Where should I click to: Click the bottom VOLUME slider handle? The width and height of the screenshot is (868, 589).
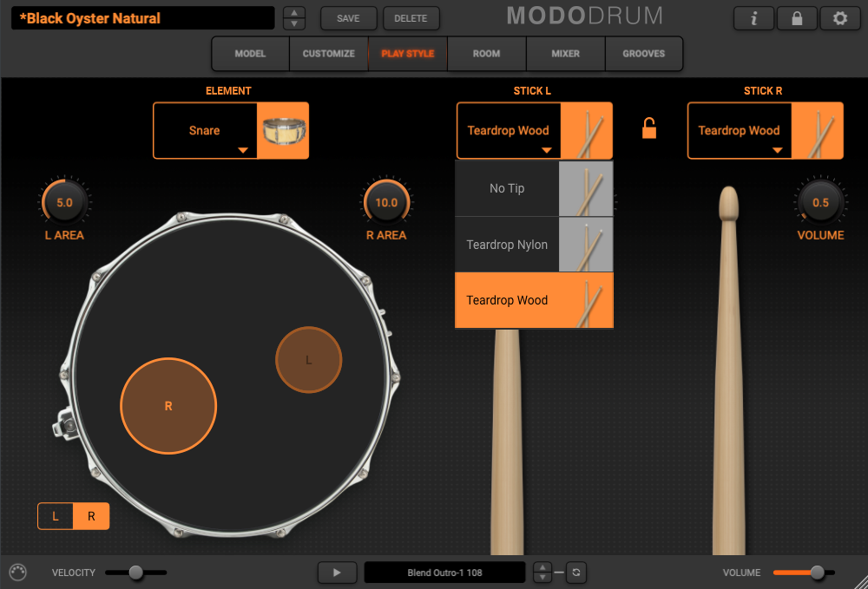(817, 573)
